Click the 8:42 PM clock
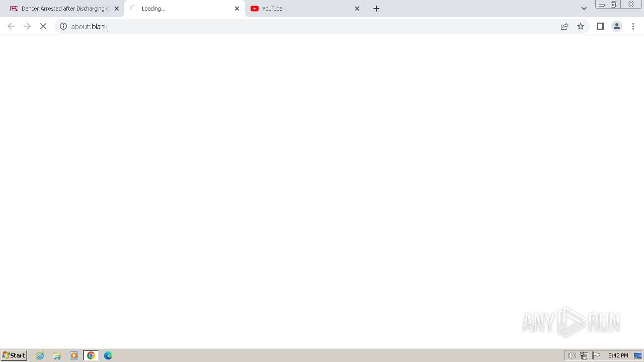The height and width of the screenshot is (362, 644). pos(618,355)
